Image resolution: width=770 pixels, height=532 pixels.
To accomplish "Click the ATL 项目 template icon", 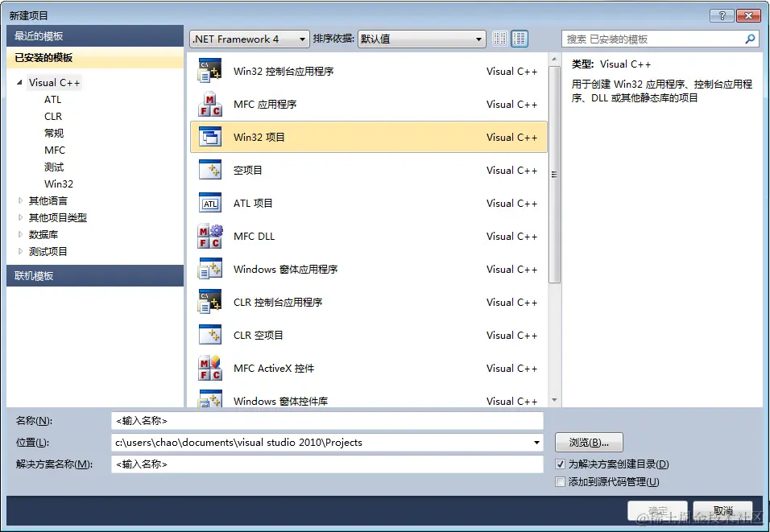I will [x=209, y=203].
